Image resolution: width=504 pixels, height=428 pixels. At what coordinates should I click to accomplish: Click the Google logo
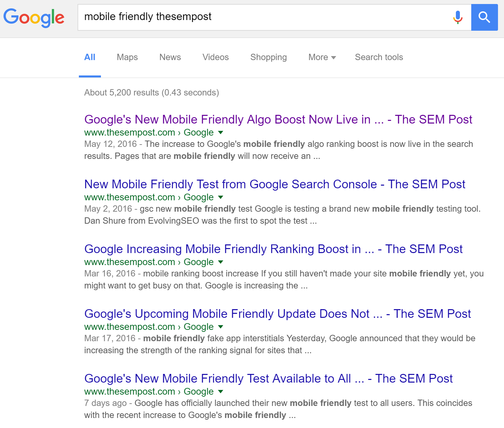[34, 17]
